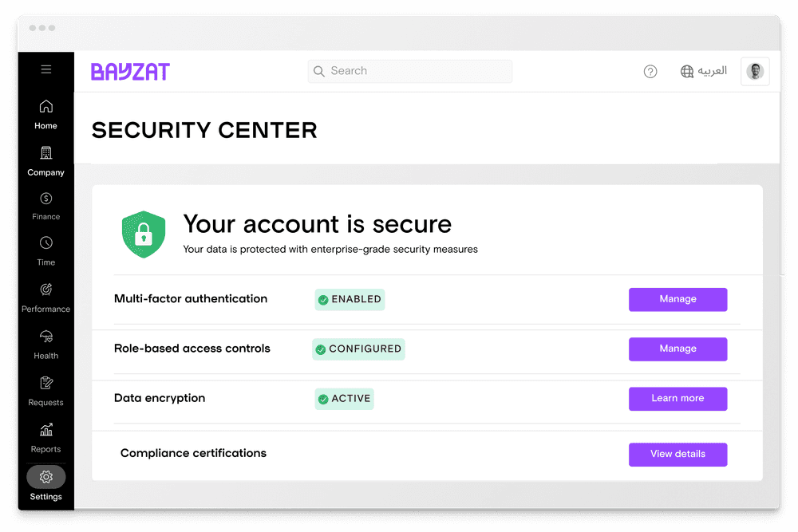This screenshot has height=532, width=798.
Task: Click Manage next to Multi-factor authentication
Action: [x=678, y=299]
